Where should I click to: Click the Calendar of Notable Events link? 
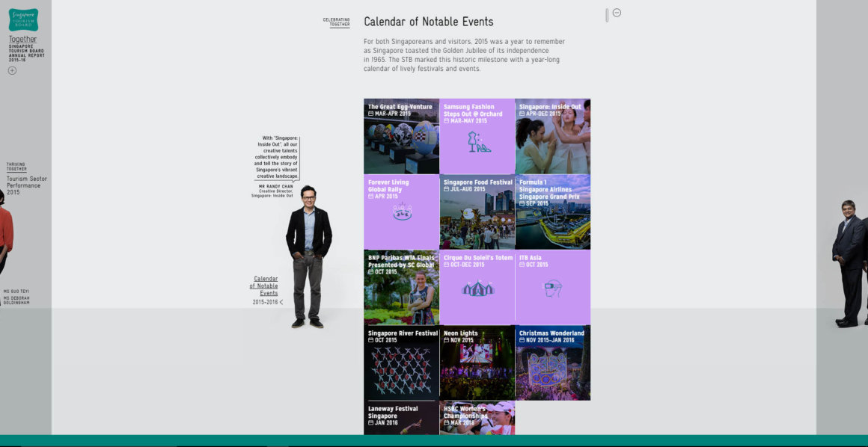pos(265,286)
